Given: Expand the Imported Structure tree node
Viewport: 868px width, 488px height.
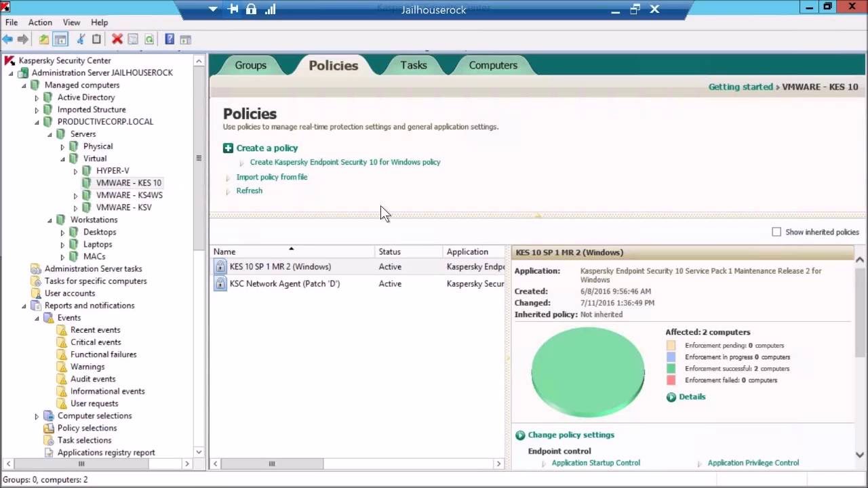Looking at the screenshot, I should pyautogui.click(x=37, y=110).
